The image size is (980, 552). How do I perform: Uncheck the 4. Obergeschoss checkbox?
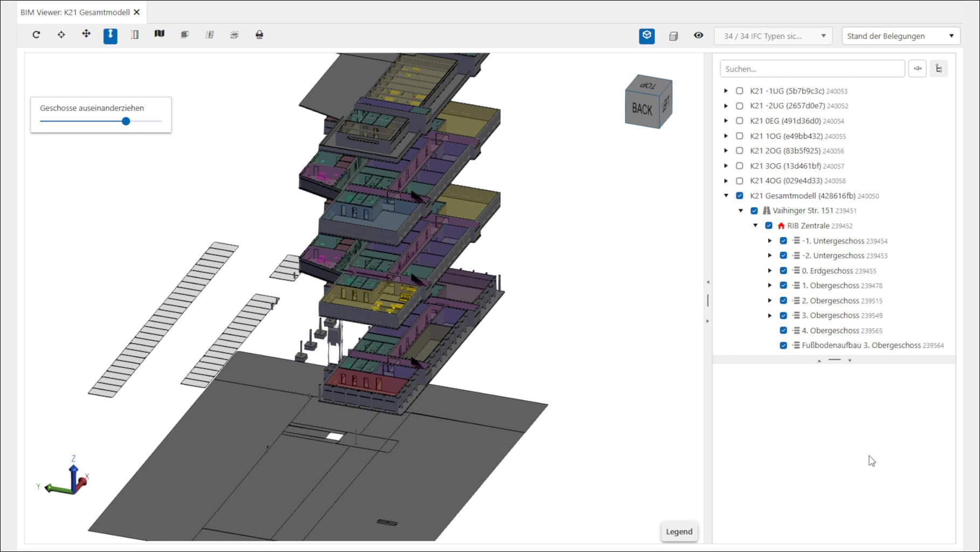783,330
